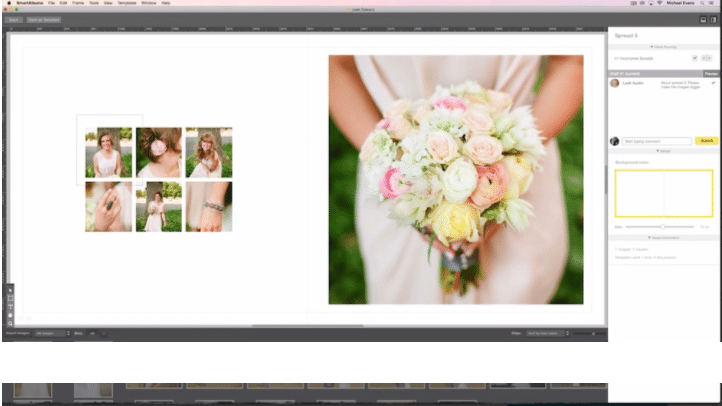Click the Gap size slider handle
Screen dimensions: 722x406
click(663, 227)
